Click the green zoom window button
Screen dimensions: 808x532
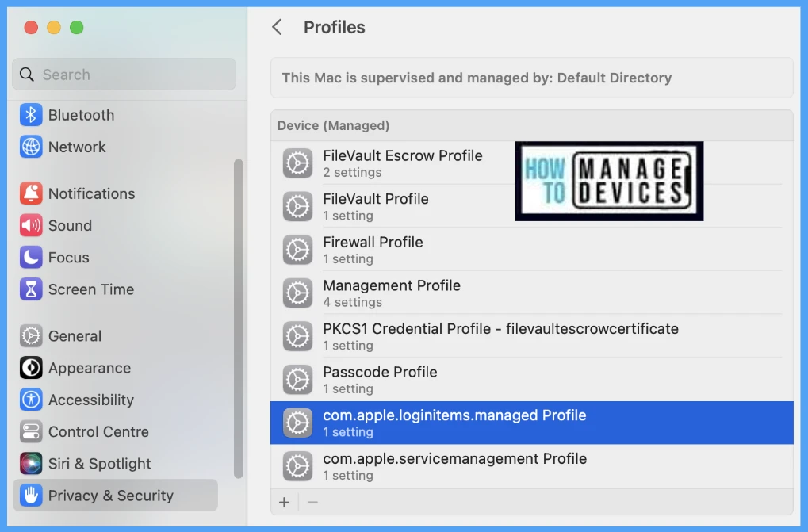(77, 27)
